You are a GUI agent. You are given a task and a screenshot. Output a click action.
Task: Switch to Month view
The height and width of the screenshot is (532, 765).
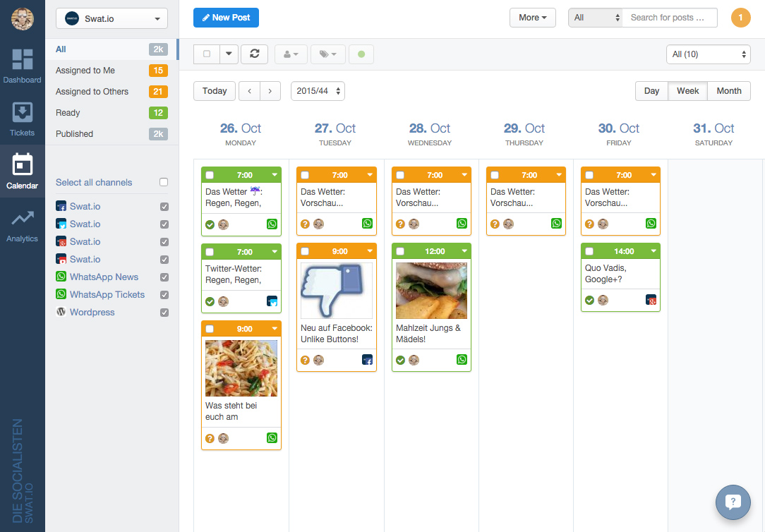point(728,91)
